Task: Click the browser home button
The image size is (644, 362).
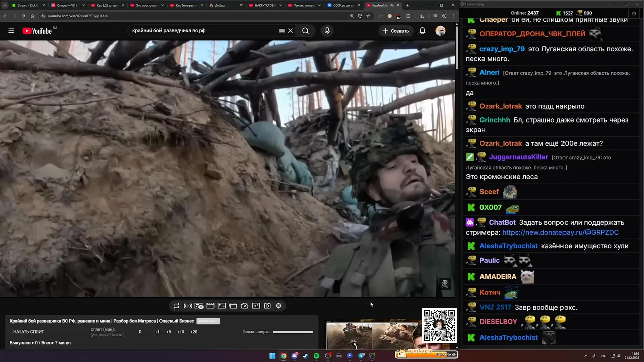Action: [32, 16]
